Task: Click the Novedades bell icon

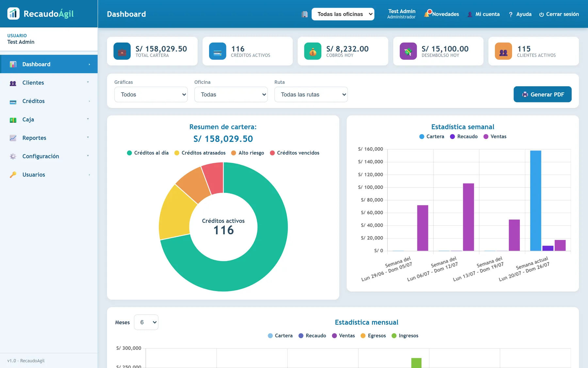Action: [x=428, y=14]
